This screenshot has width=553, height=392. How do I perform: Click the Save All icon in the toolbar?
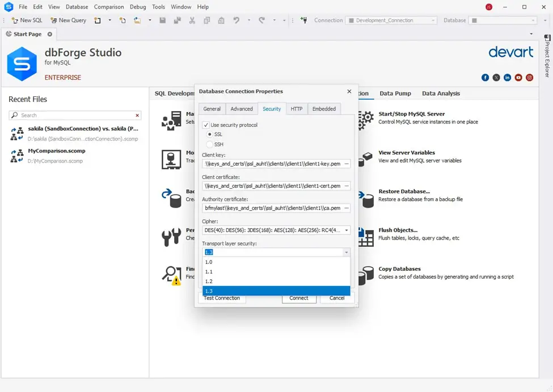(178, 20)
